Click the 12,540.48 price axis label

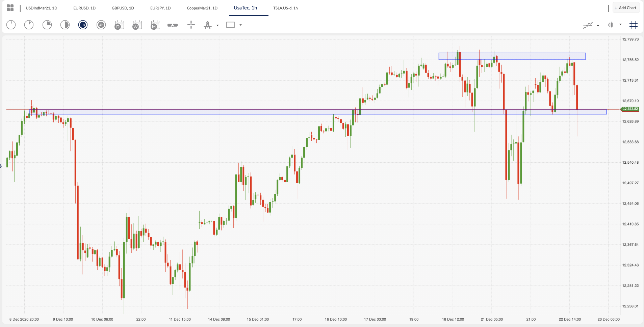click(630, 163)
